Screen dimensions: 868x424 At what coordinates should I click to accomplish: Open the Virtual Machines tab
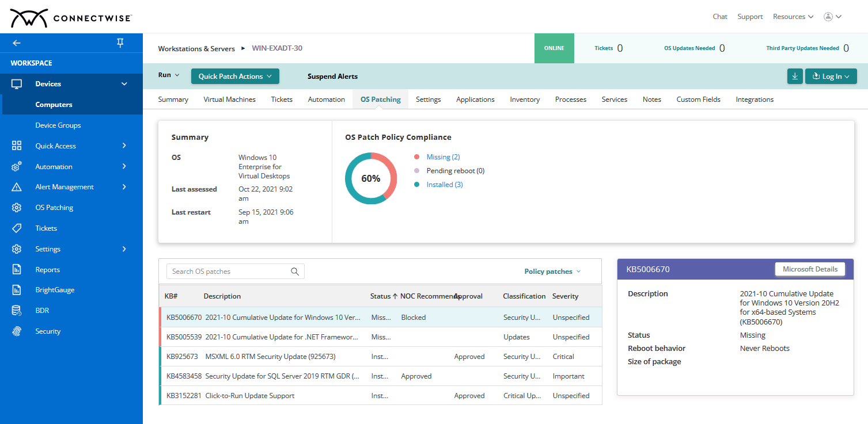click(229, 99)
